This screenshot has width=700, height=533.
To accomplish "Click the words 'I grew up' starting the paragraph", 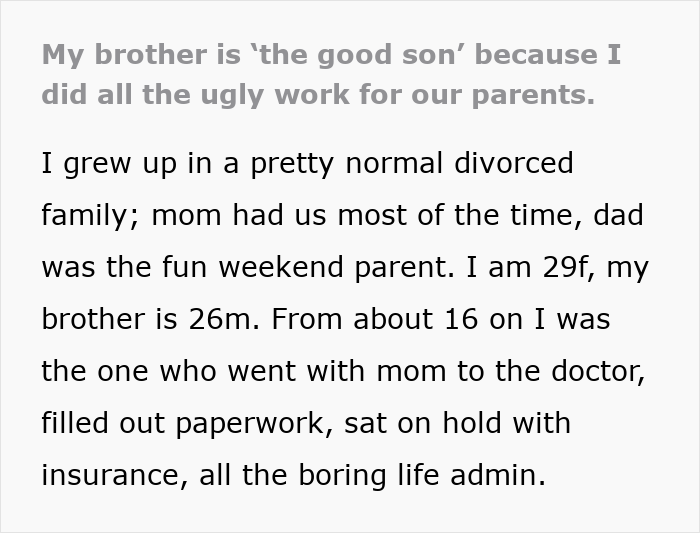I will click(103, 162).
